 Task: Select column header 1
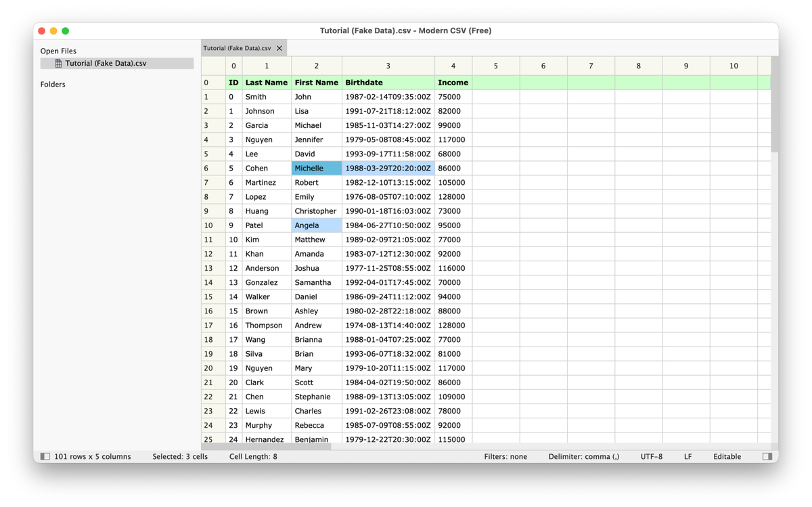[x=267, y=66]
